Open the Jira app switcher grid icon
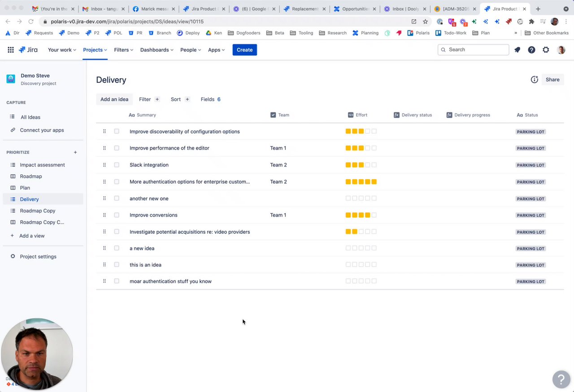574x392 pixels. [11, 50]
